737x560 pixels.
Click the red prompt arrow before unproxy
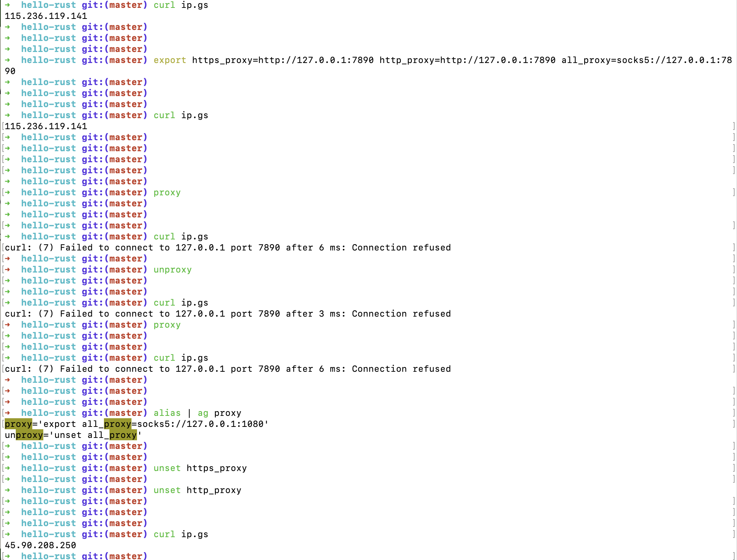(7, 270)
